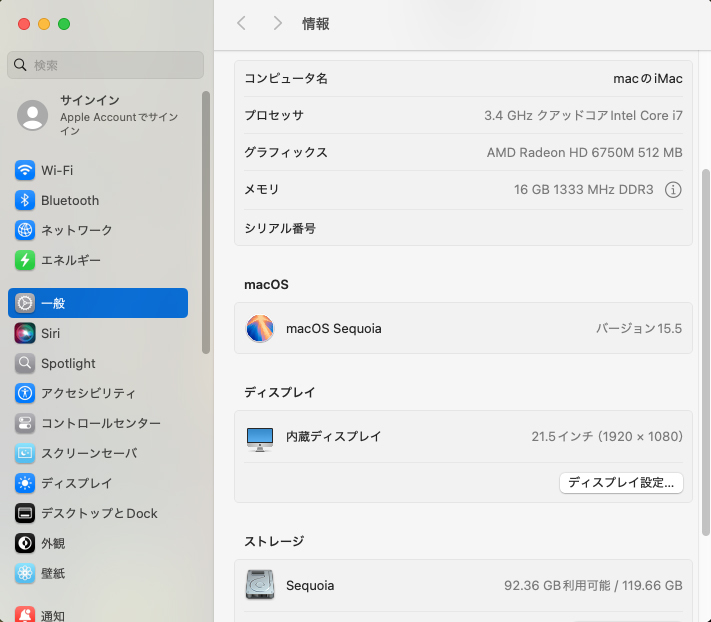Image resolution: width=711 pixels, height=622 pixels.
Task: Select the コントロールセンター icon
Action: [25, 423]
